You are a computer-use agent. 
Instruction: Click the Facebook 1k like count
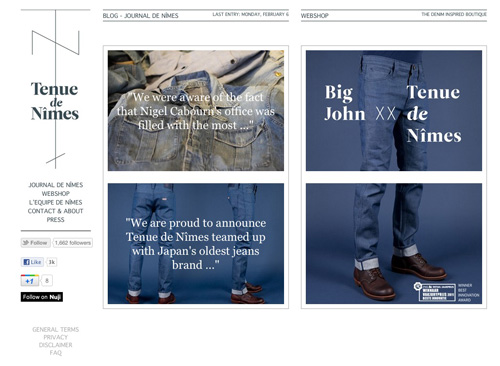(x=52, y=262)
